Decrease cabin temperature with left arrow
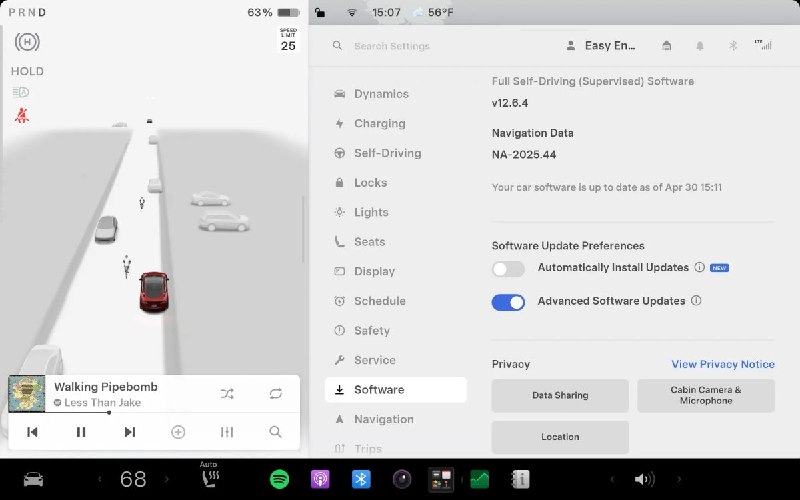800x500 pixels. coord(99,479)
